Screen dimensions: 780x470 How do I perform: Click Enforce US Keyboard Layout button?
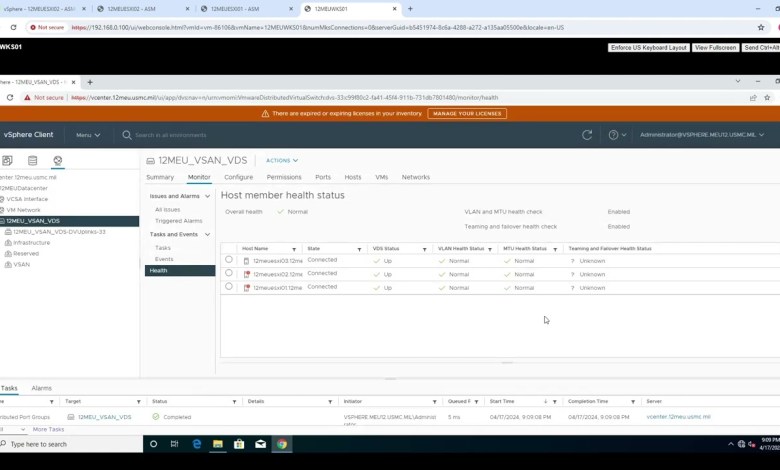click(649, 48)
